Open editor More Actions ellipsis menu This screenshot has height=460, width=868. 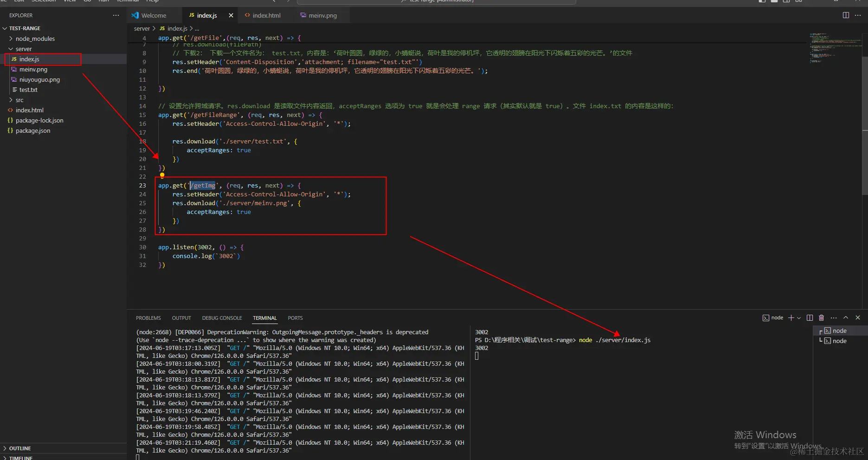click(858, 15)
